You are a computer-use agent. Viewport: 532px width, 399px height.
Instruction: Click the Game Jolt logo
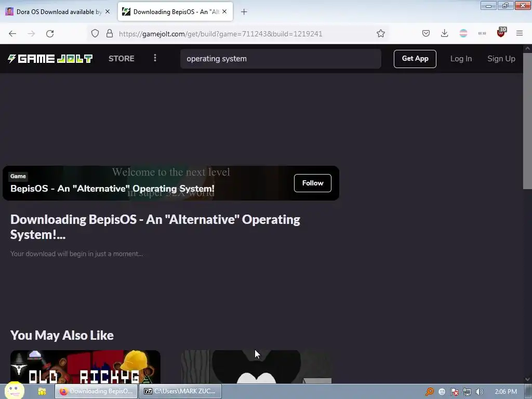coord(50,59)
